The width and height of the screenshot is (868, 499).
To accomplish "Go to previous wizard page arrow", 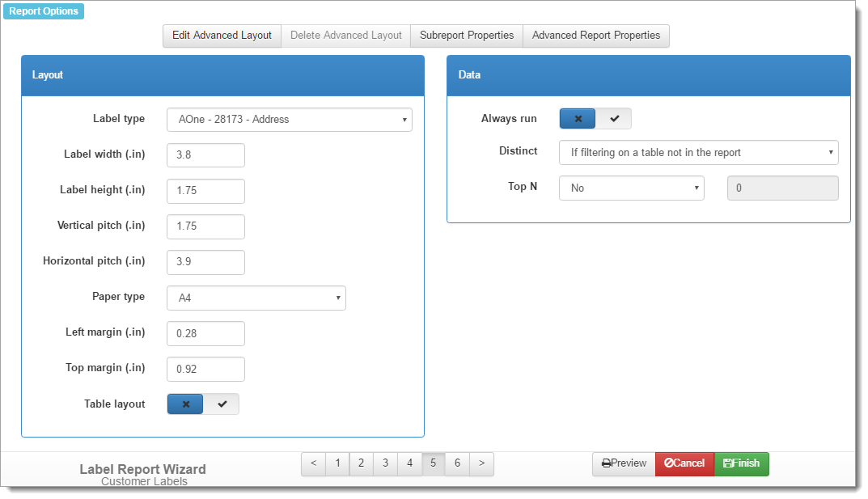I will (313, 463).
